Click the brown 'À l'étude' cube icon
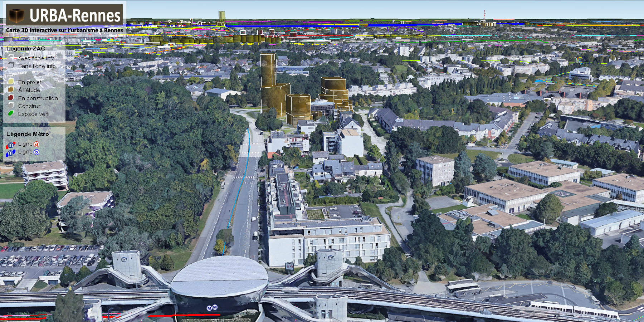 click(11, 89)
